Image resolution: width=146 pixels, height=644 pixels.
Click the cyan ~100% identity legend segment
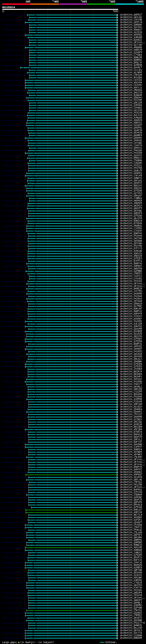coord(130,4)
